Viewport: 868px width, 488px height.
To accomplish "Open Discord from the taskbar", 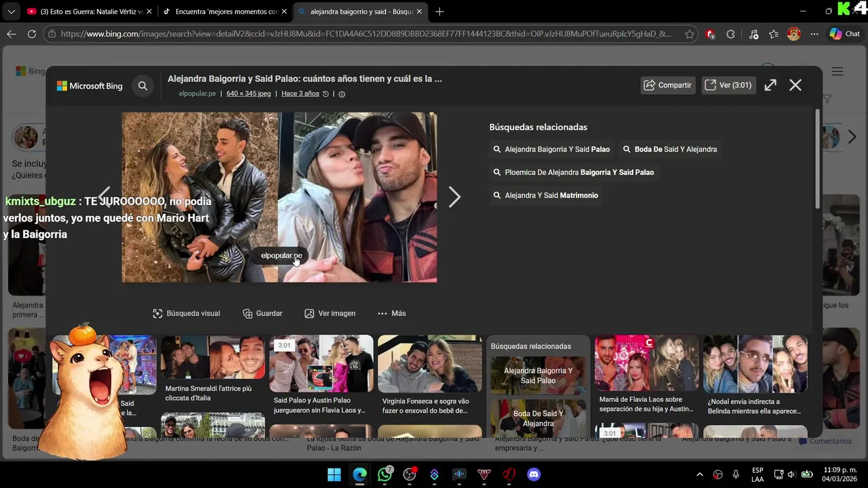I will [534, 474].
